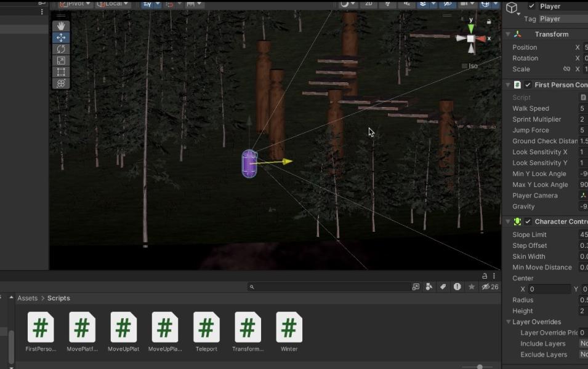Select the Scale tool

[61, 60]
